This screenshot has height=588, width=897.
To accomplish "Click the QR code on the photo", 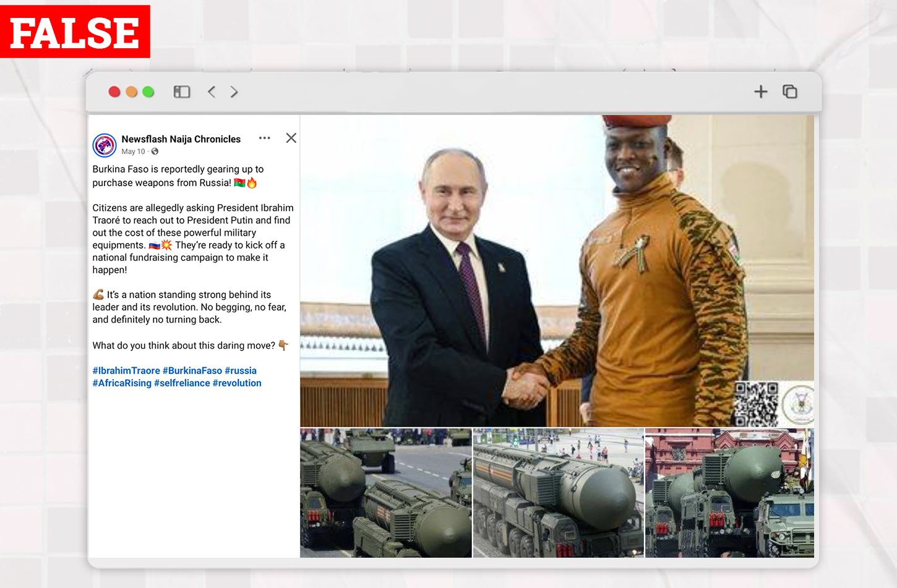I will (757, 404).
